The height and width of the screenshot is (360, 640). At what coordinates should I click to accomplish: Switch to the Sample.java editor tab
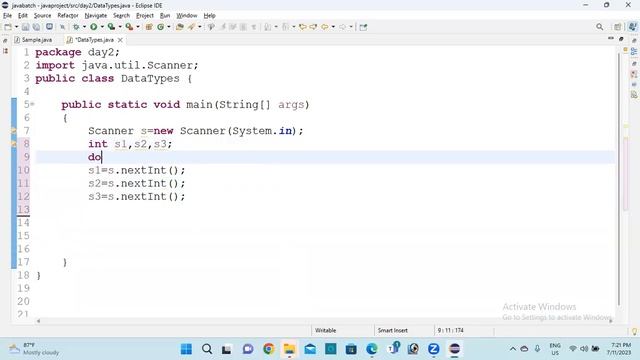pos(33,40)
